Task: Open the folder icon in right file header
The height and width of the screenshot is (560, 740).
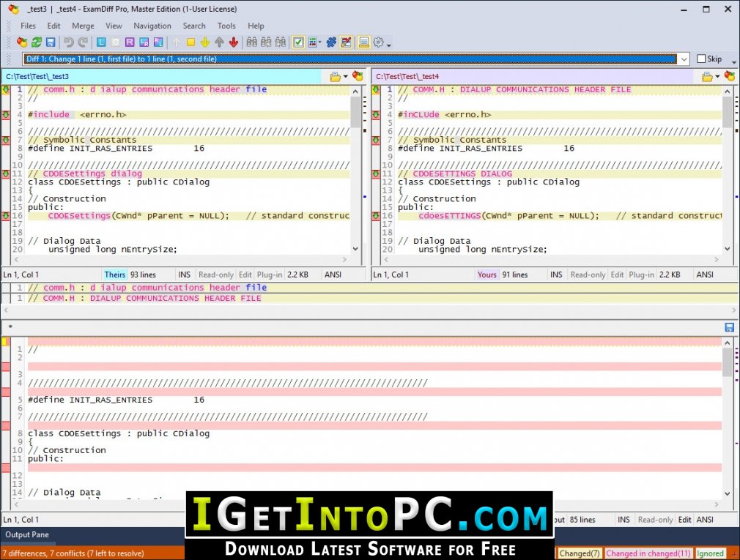Action: coord(707,76)
